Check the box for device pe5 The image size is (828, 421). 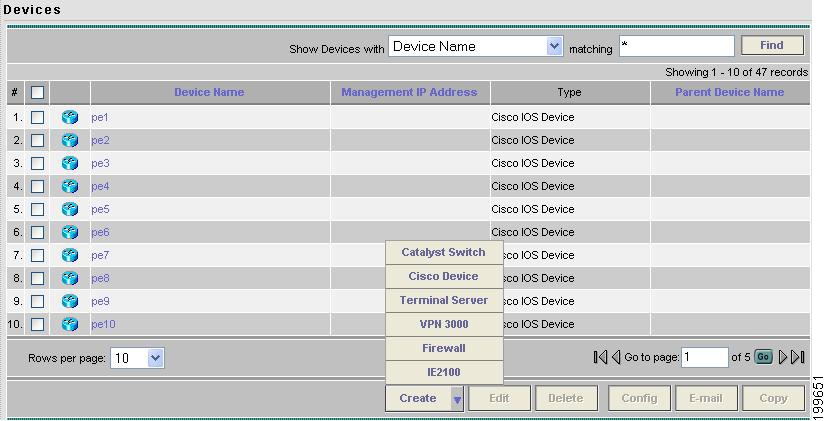click(37, 209)
